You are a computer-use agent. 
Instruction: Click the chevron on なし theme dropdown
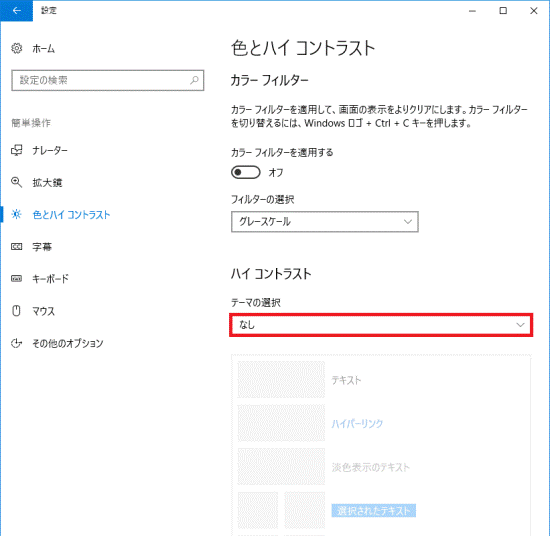520,325
